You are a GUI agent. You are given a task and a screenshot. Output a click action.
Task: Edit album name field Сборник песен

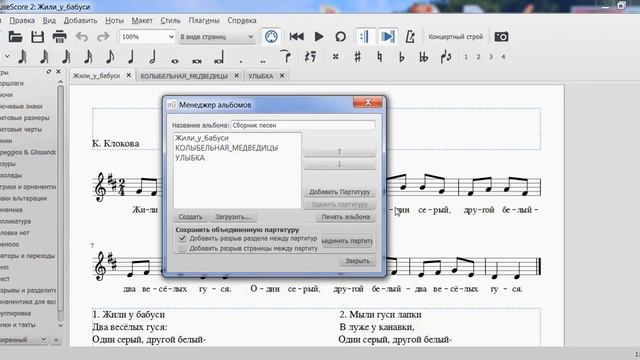303,125
